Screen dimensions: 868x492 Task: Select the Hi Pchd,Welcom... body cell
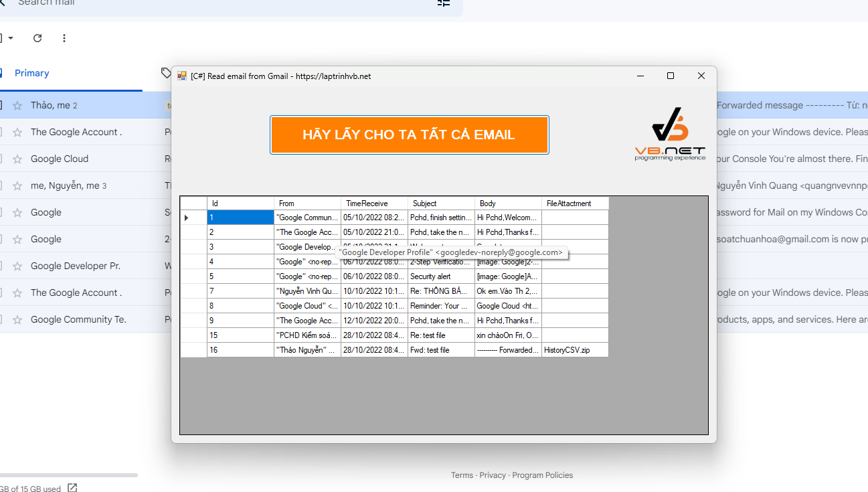coord(508,218)
